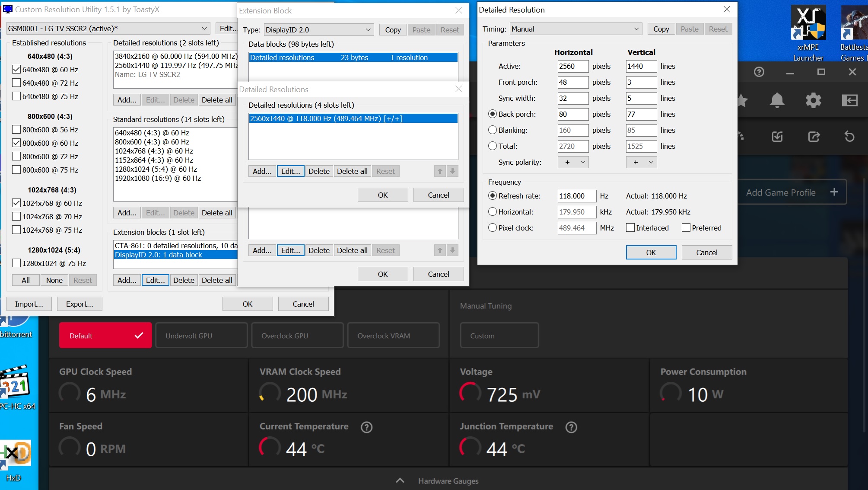Click Current Temperature help question mark
The height and width of the screenshot is (490, 868).
pos(366,427)
